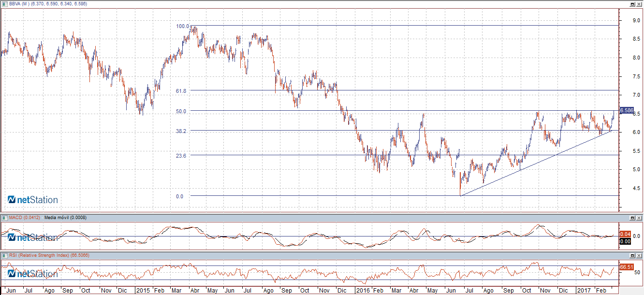
Task: Click the 2017 year label on time axis
Action: click(x=583, y=291)
